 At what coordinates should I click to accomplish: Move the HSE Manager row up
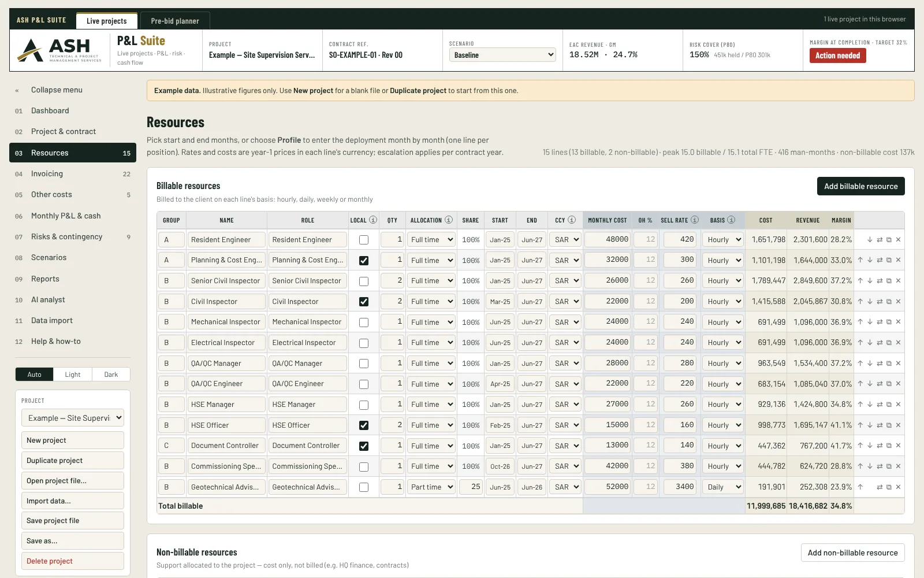tap(860, 405)
